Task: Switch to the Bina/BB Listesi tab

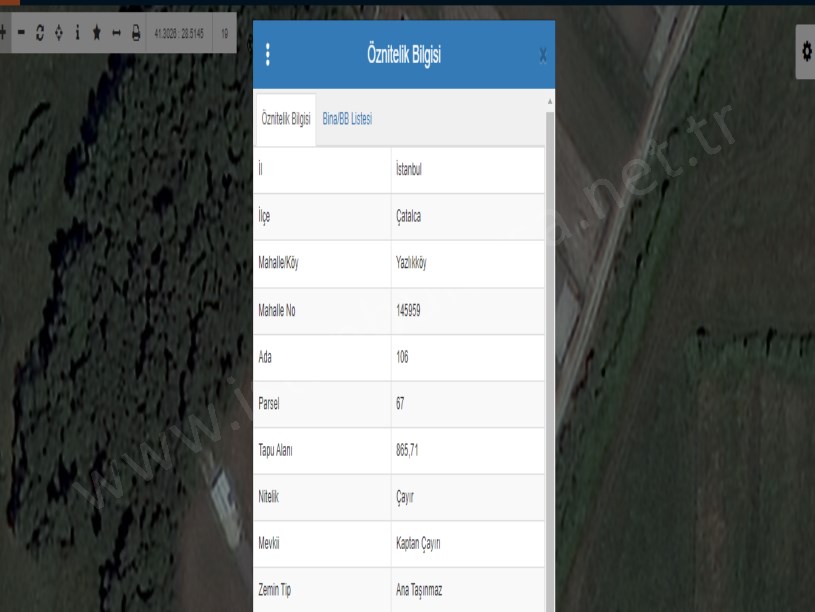Action: pos(347,119)
